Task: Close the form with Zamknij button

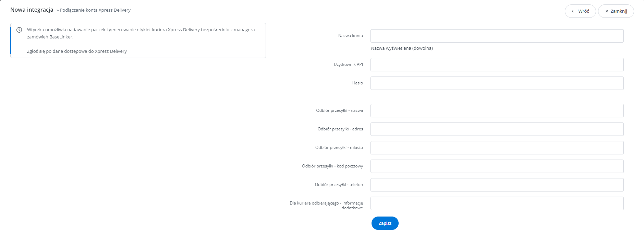Action: click(616, 11)
